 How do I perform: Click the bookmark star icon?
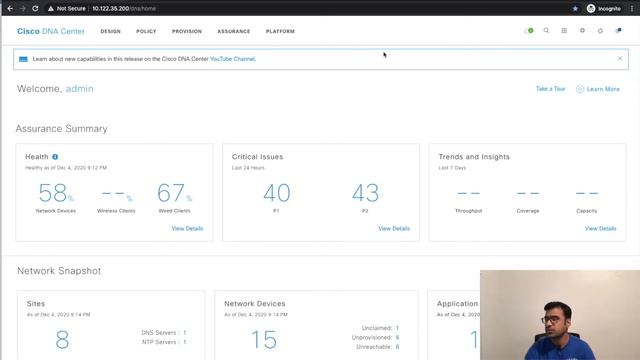pos(575,8)
